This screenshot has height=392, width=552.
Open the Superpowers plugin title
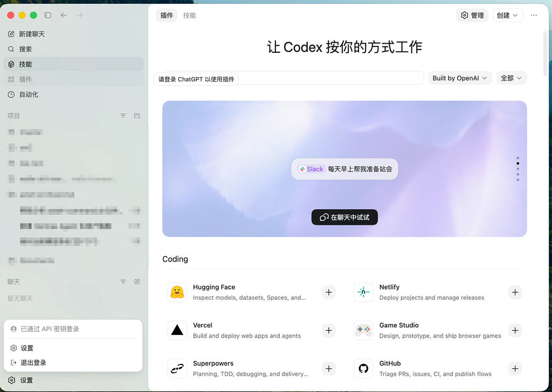(x=213, y=363)
